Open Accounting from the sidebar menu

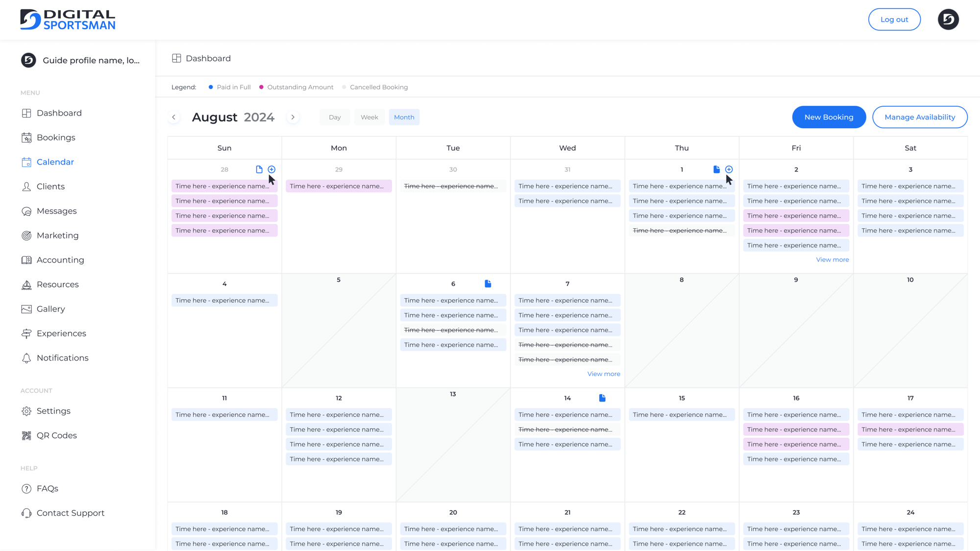point(60,260)
